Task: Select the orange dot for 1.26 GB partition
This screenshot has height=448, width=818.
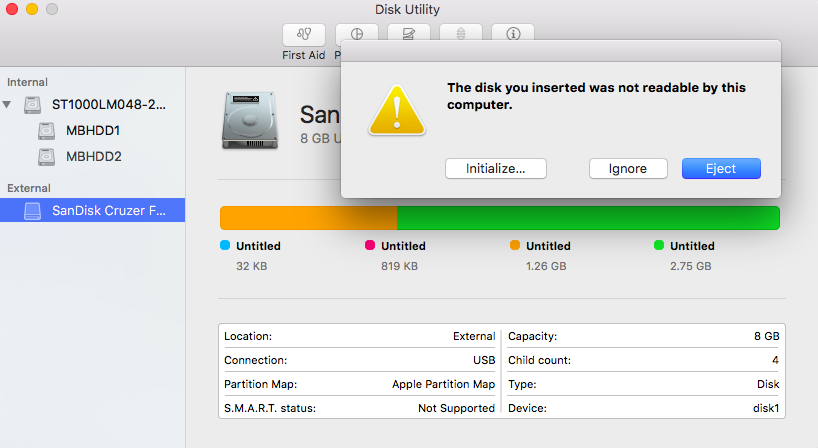Action: [x=515, y=245]
